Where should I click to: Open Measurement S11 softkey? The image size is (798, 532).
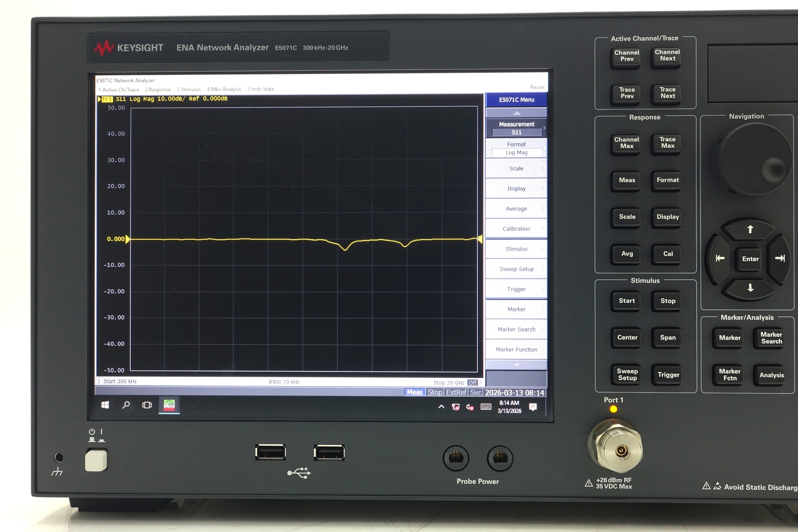[516, 128]
